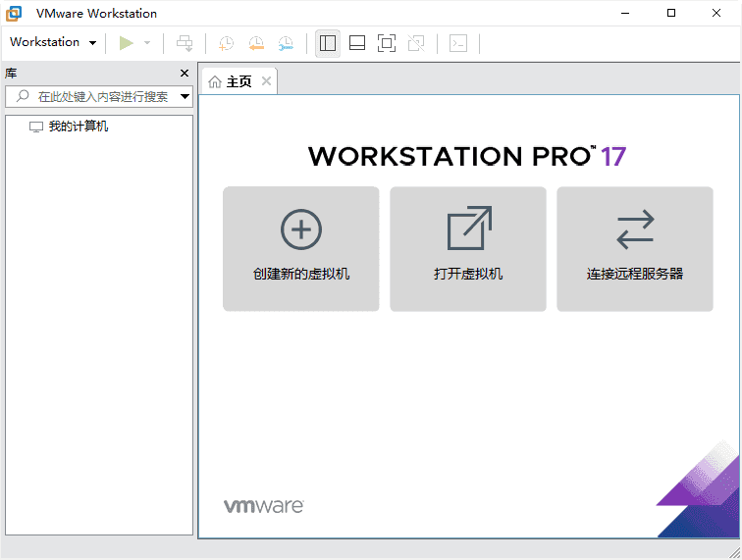Select 我的计算机 in library tree
742x560 pixels.
[79, 127]
